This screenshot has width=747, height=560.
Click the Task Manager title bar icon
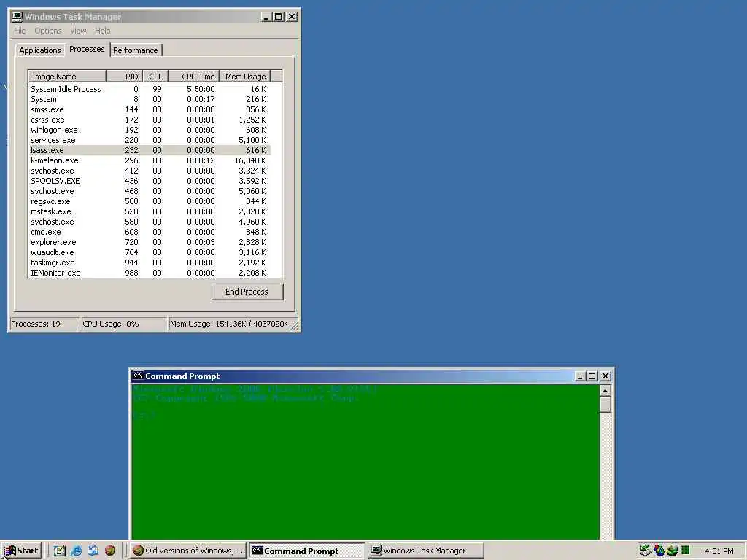18,17
